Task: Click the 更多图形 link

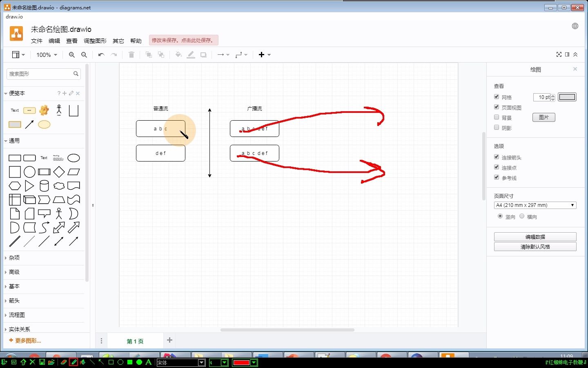Action: point(25,341)
